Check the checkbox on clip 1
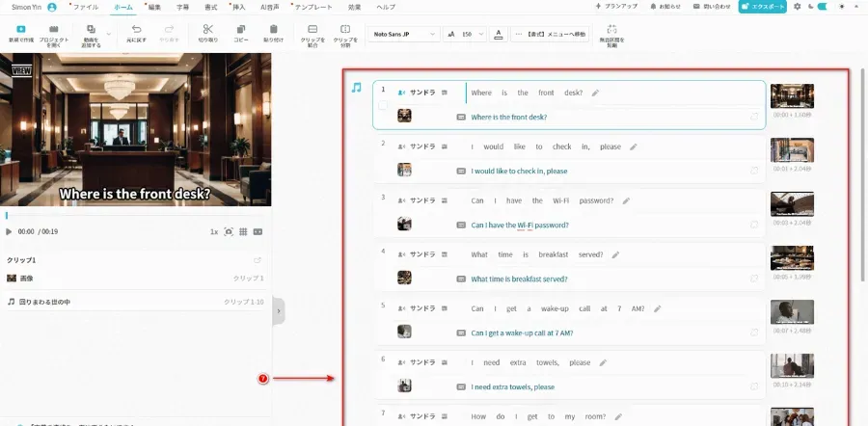This screenshot has width=868, height=426. (x=383, y=105)
